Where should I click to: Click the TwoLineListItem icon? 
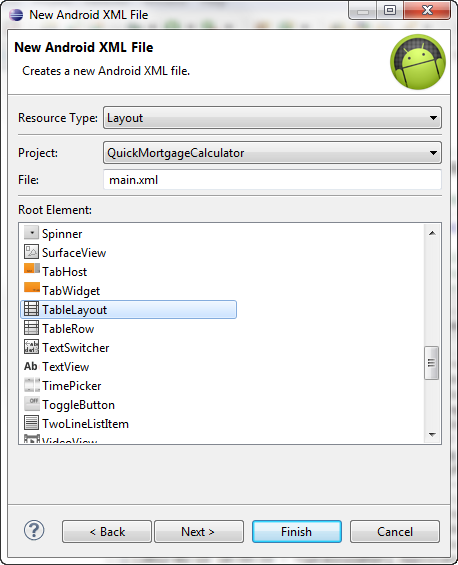31,423
